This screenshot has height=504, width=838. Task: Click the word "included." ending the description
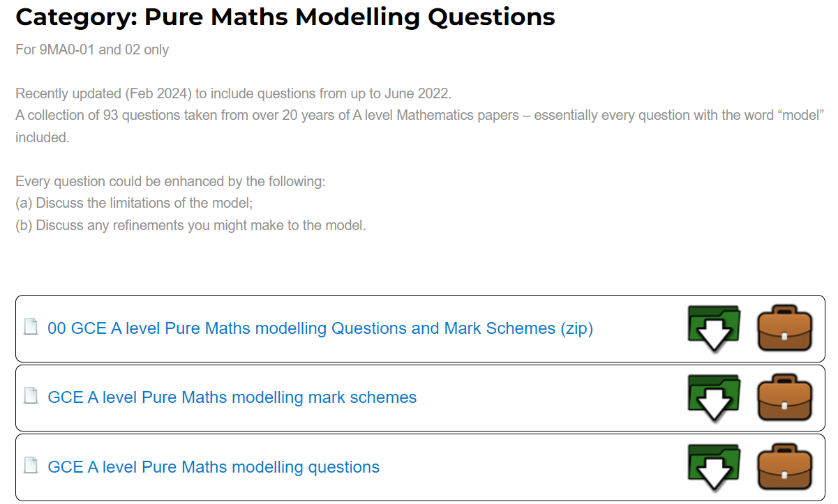pos(42,138)
